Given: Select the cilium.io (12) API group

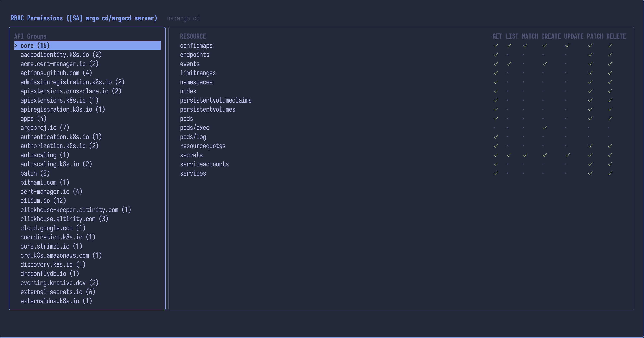Looking at the screenshot, I should click(x=43, y=201).
